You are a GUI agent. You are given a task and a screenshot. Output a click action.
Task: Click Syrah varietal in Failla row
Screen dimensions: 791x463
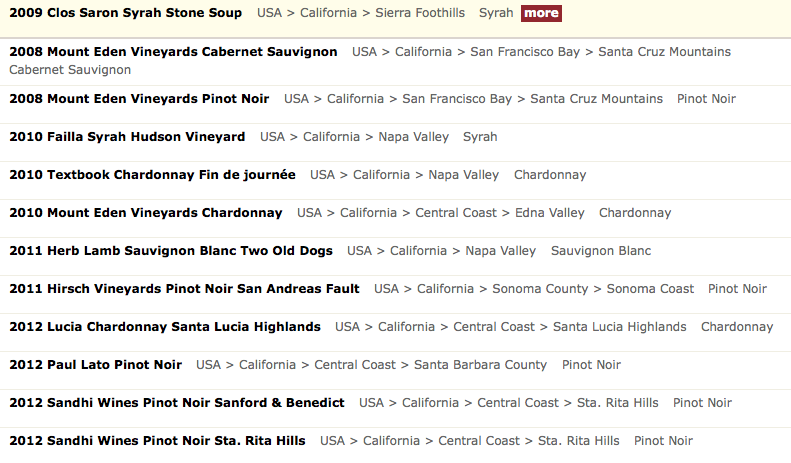click(x=480, y=137)
